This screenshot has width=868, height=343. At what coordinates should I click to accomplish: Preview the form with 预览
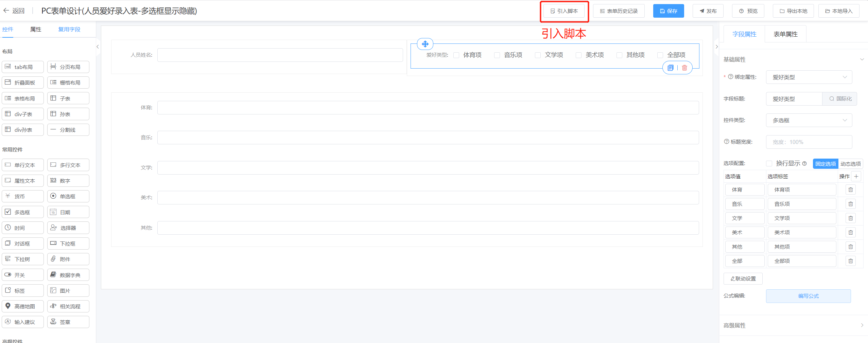click(x=748, y=11)
